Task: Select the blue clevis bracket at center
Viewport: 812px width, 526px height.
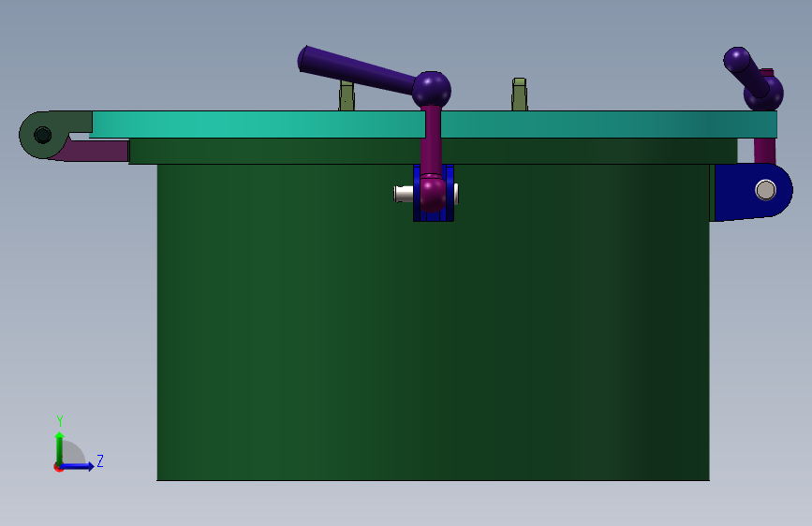Action: click(x=434, y=193)
